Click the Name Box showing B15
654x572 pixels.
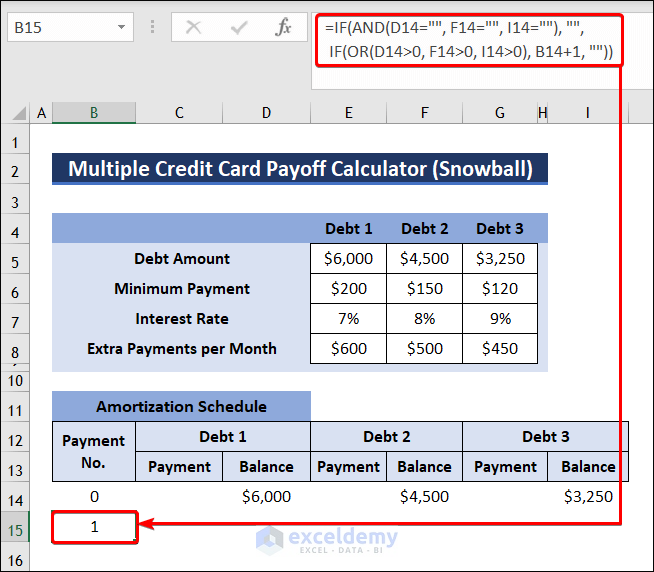[70, 28]
